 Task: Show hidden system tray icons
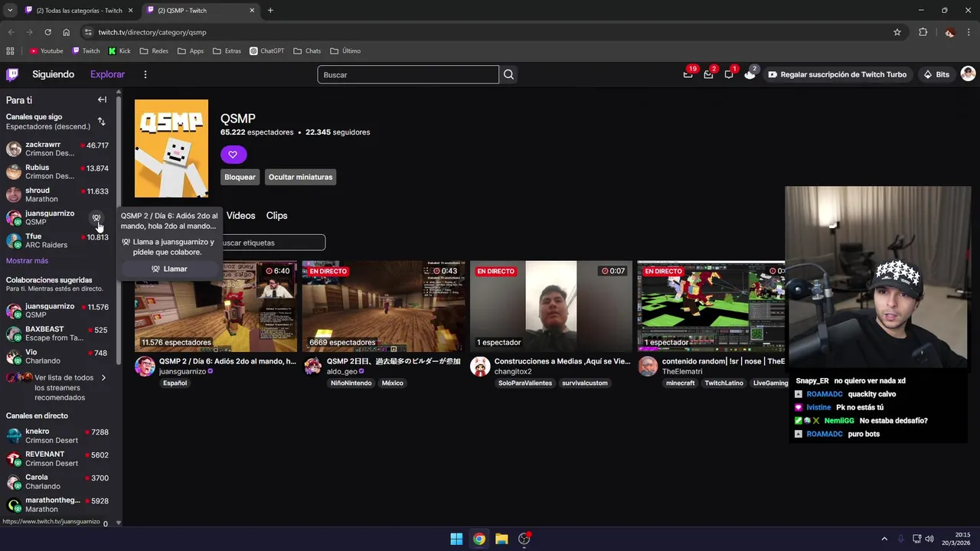[884, 539]
